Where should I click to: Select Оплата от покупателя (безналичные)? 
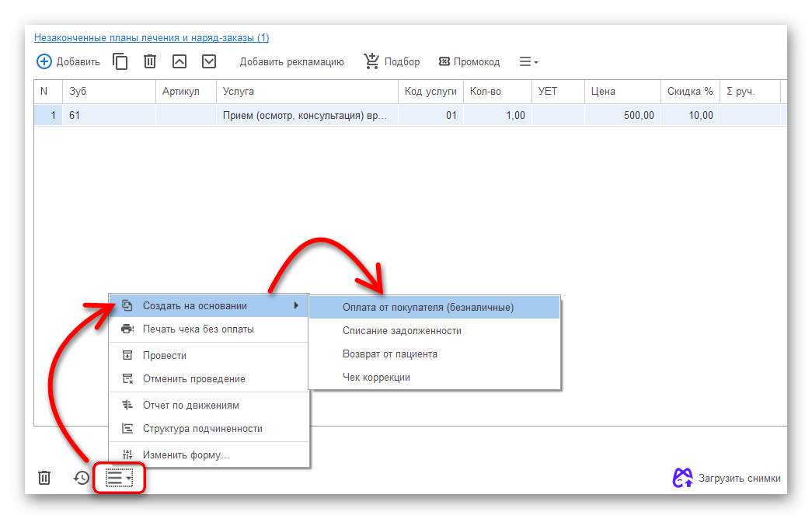428,307
